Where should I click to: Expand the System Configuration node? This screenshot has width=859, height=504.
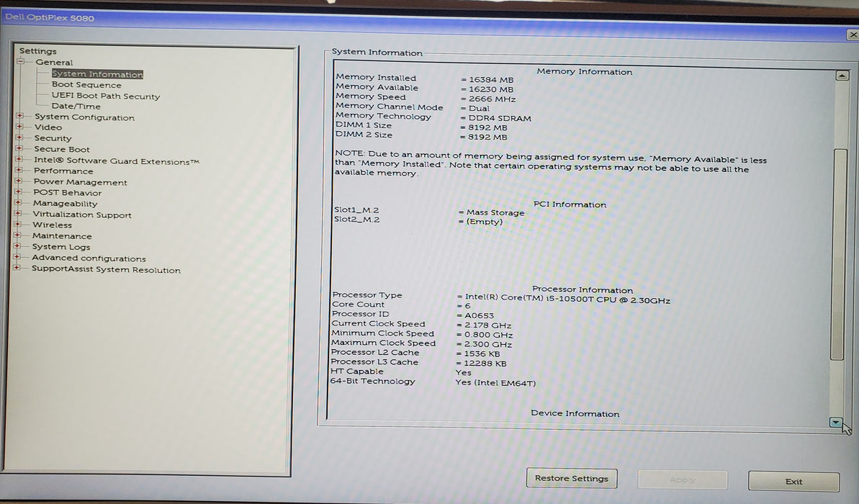coord(19,116)
